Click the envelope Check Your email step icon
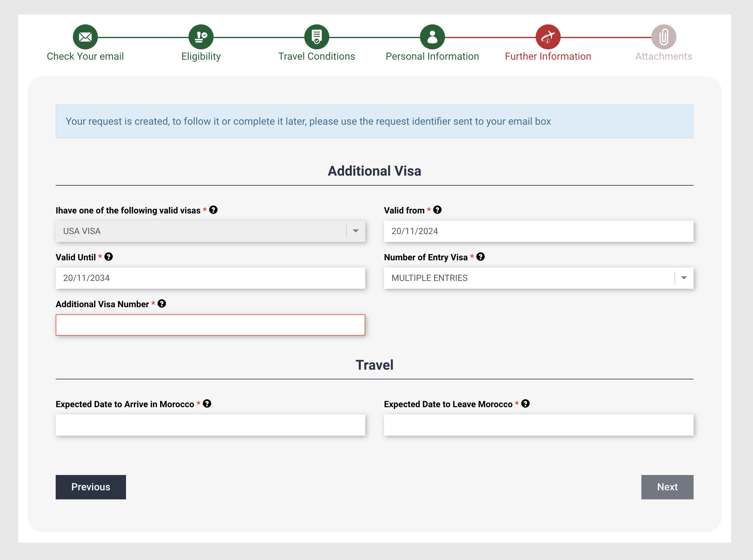The width and height of the screenshot is (753, 560). [x=85, y=37]
